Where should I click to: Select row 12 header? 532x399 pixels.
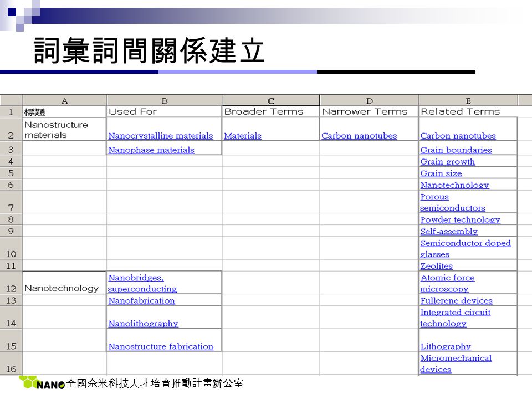click(x=11, y=283)
